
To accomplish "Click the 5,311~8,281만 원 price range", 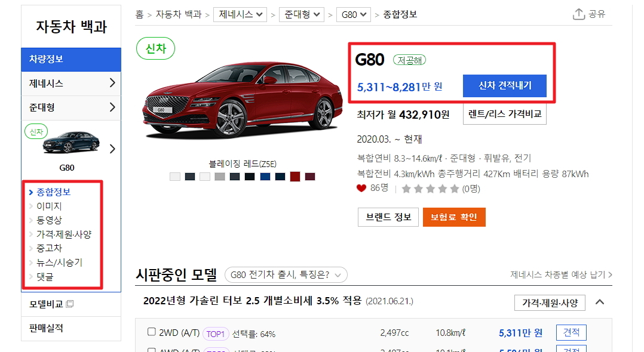I will point(399,87).
